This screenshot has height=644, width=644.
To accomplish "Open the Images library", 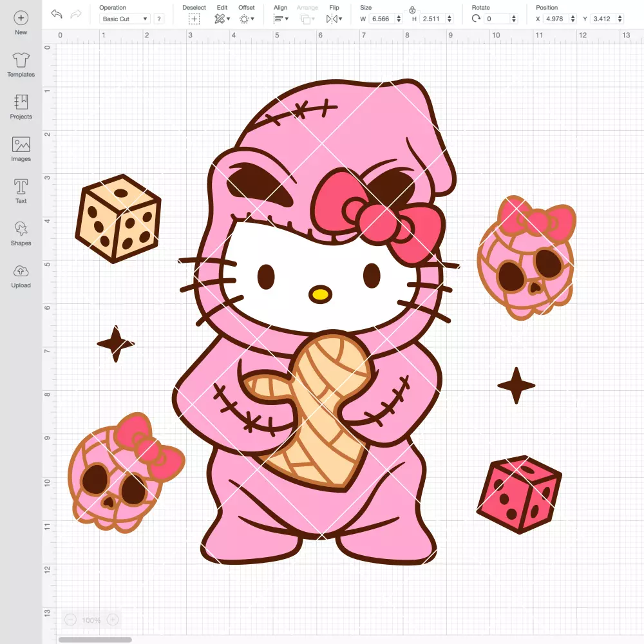I will click(x=21, y=149).
